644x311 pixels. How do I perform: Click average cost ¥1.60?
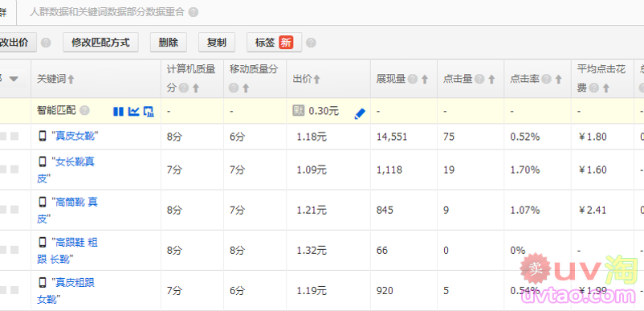click(593, 170)
